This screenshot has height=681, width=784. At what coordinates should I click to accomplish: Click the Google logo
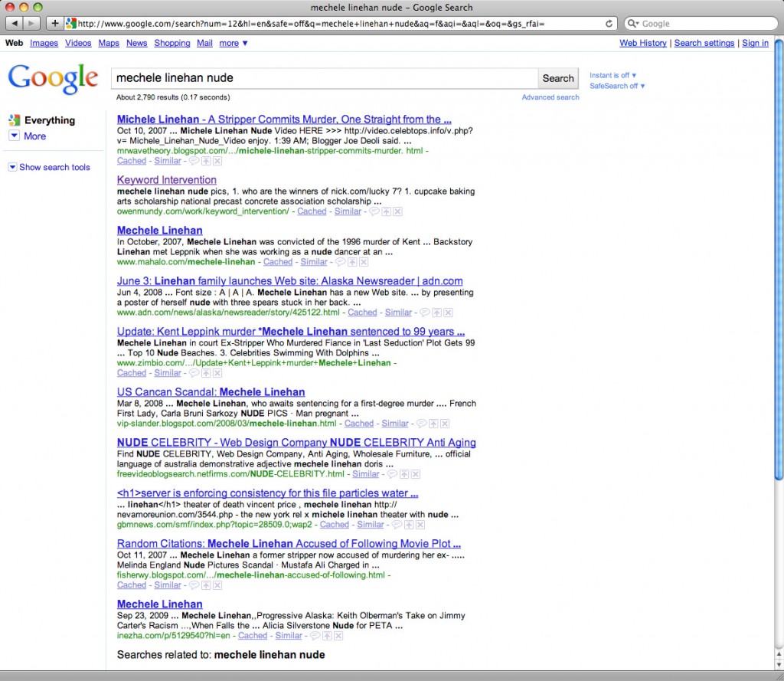point(53,79)
